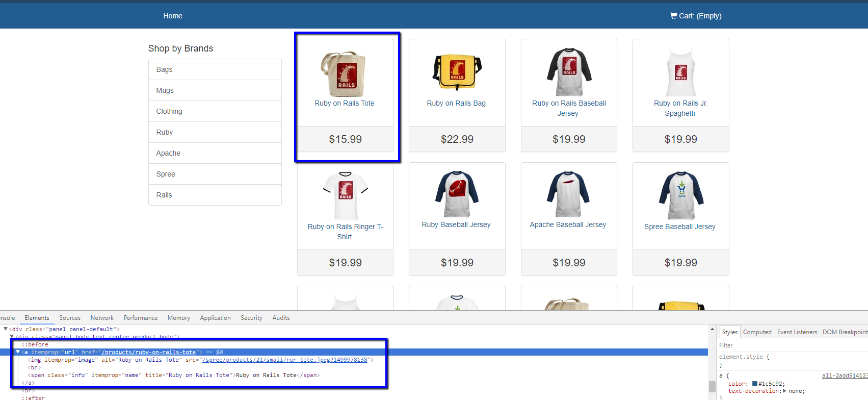
Task: Open the #1c5c92 color swatch picker
Action: tap(755, 384)
